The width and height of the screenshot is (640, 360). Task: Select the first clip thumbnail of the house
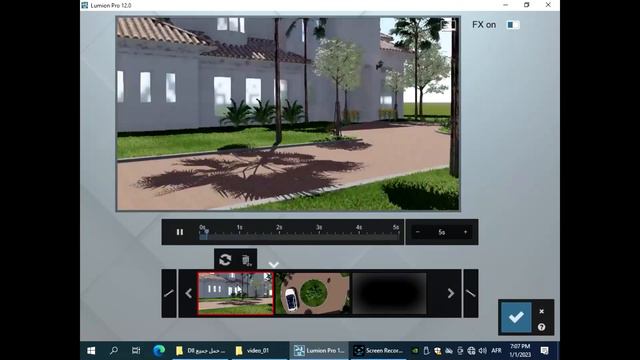pyautogui.click(x=236, y=293)
